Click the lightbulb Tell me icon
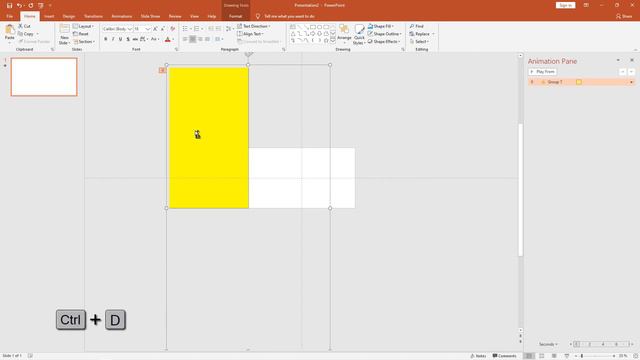This screenshot has height=360, width=640. [x=258, y=16]
